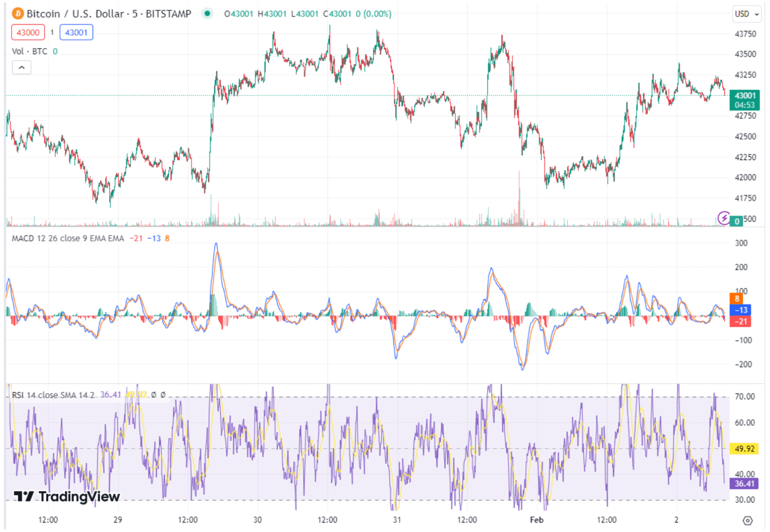
Task: Click the orange MACD value label 8
Action: [x=737, y=299]
